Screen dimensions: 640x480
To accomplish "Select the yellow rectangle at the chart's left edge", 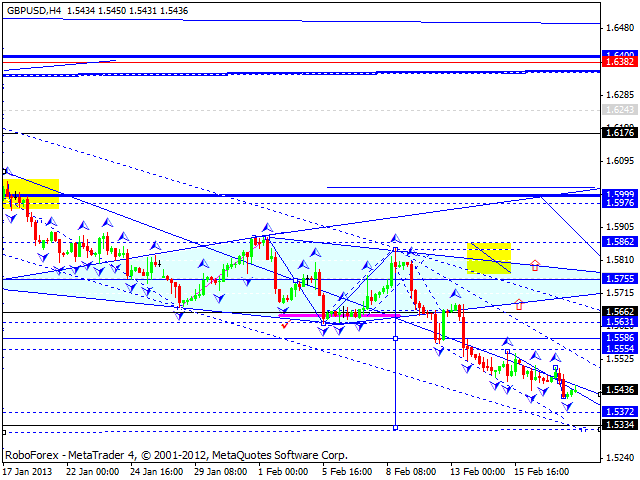I will tap(31, 194).
